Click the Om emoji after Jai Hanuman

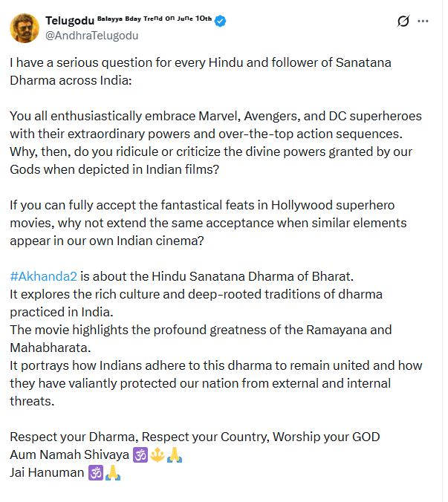[96, 472]
